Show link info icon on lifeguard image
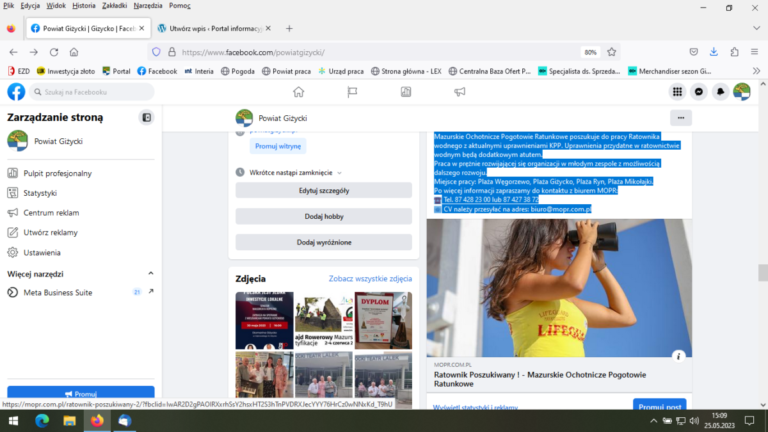 [678, 356]
